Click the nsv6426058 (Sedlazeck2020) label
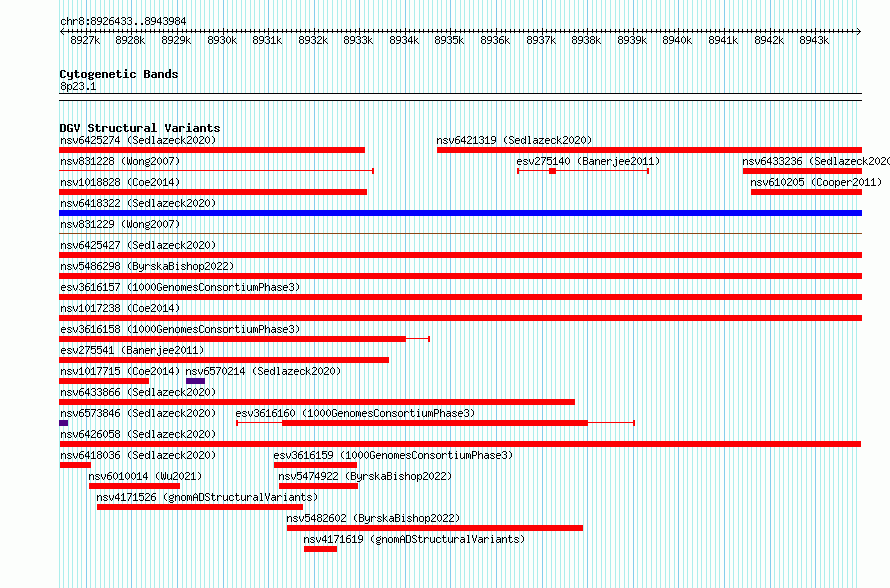890x588 pixels. pyautogui.click(x=138, y=434)
